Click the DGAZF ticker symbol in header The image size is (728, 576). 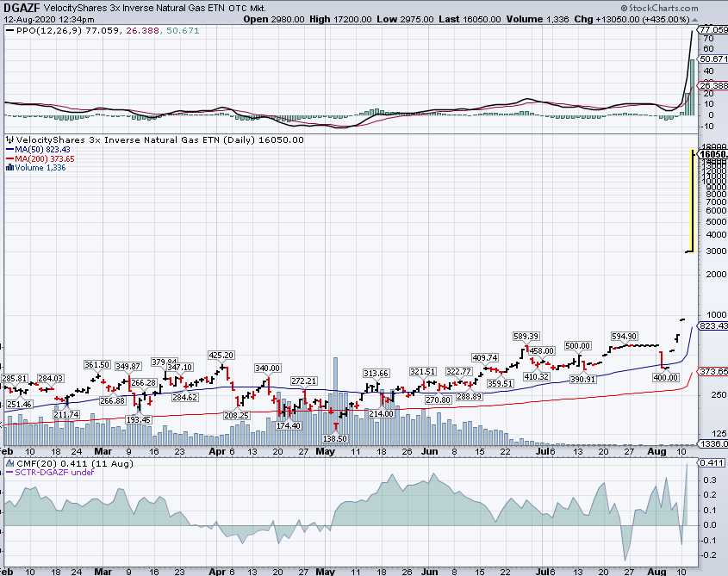(21, 7)
